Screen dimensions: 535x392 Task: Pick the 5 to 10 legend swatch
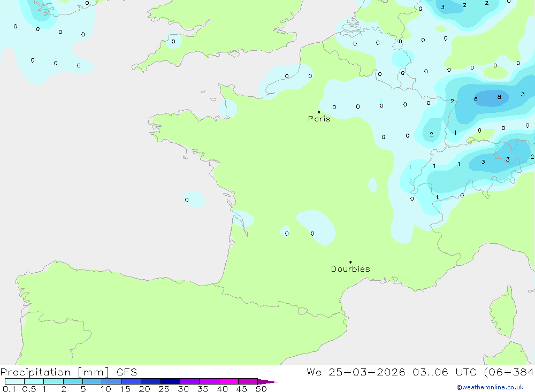click(x=93, y=381)
